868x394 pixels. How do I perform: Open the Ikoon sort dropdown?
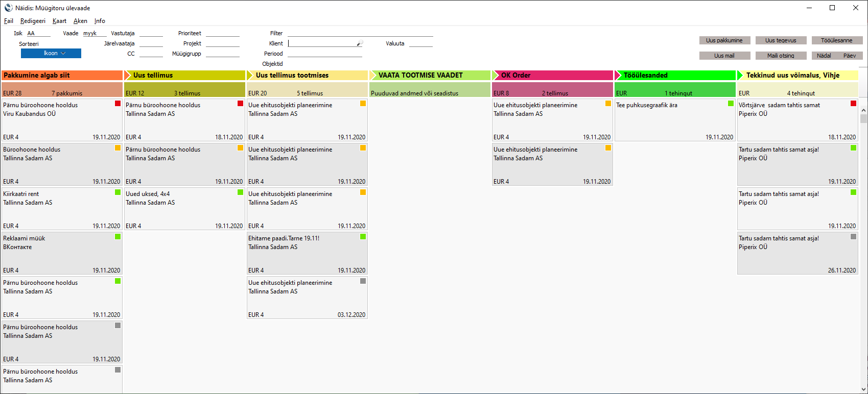point(51,53)
